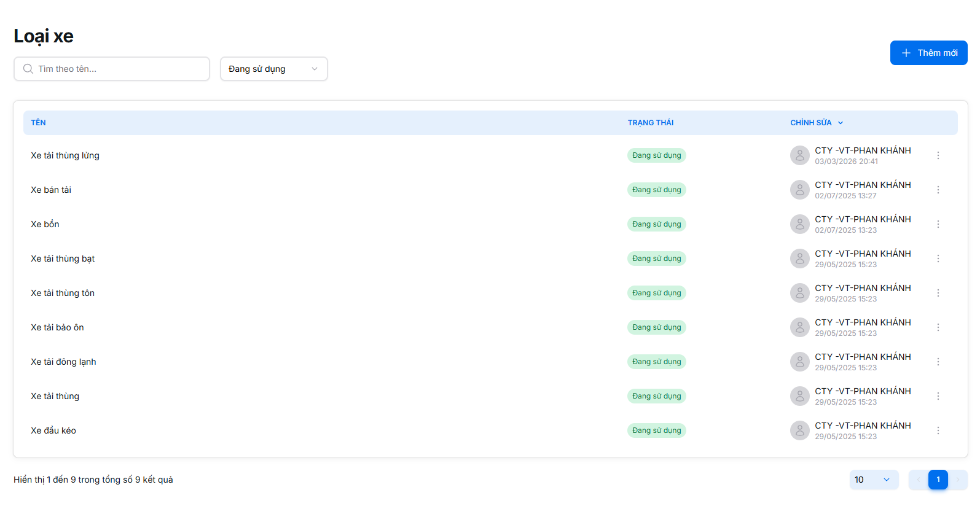Click the Trạng thái column header
980x506 pixels.
point(650,123)
